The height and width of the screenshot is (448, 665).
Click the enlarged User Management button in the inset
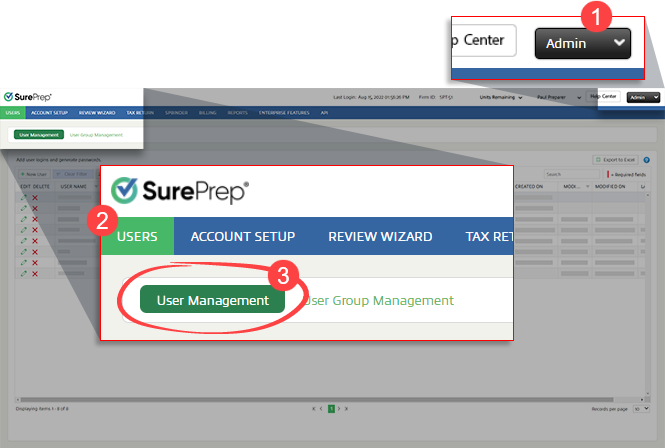[212, 300]
